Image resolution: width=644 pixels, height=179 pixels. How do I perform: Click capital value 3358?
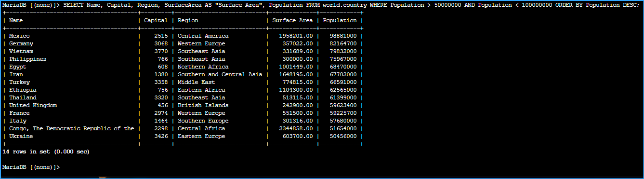tap(161, 83)
